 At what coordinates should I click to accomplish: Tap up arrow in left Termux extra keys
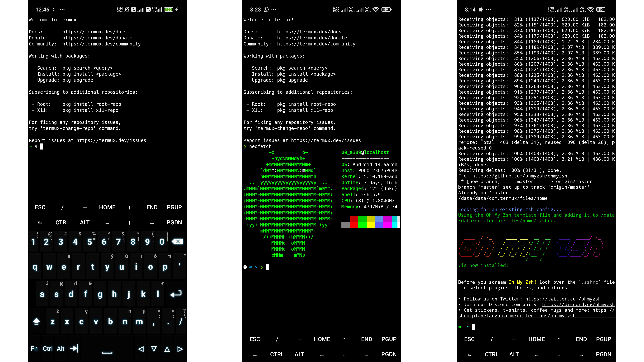pyautogui.click(x=130, y=208)
